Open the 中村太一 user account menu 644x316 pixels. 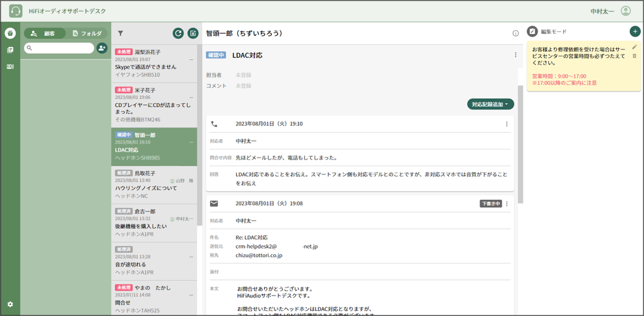tap(625, 11)
